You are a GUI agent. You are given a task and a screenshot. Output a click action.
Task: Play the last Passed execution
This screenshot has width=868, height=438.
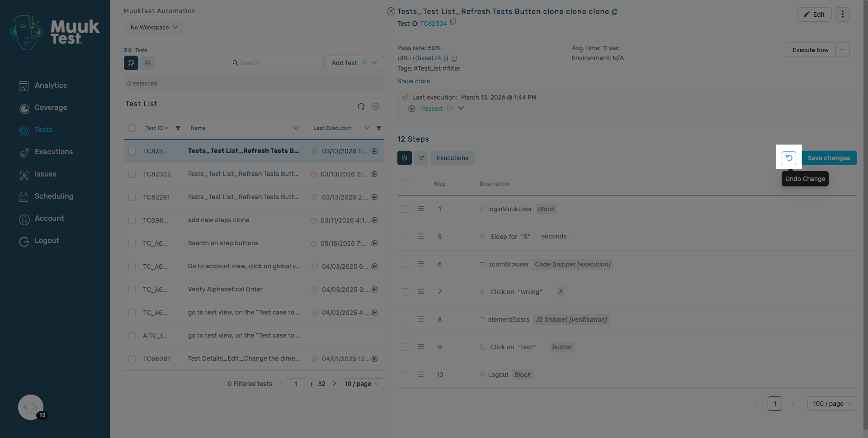[412, 109]
